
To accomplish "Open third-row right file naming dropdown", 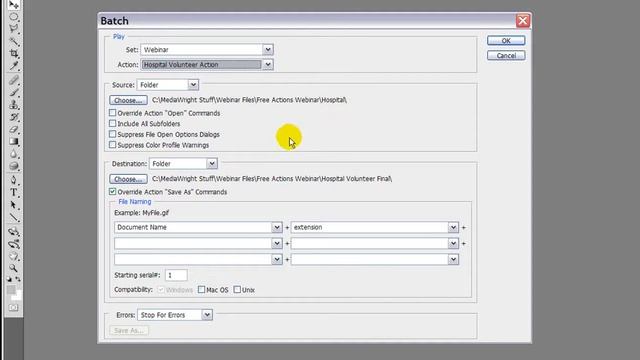I will [x=375, y=260].
